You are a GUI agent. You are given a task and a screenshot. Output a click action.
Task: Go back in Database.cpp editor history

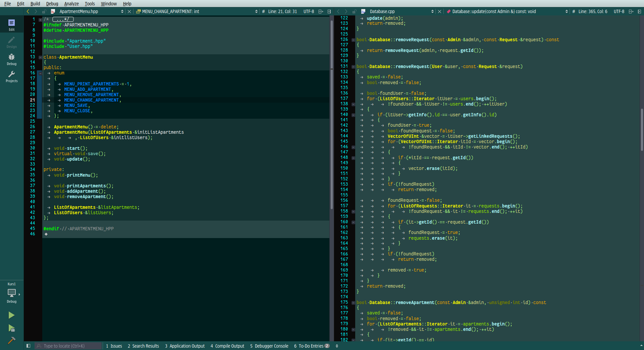coord(338,11)
